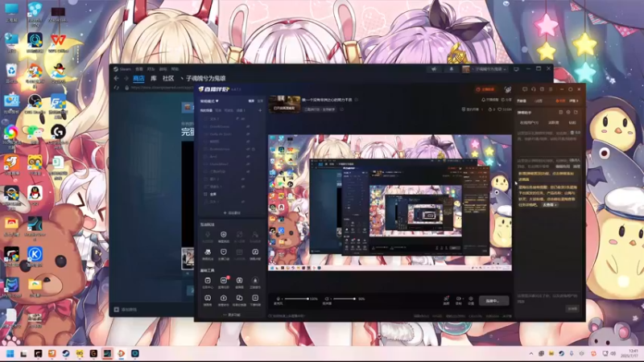Click the Steam back arrow
This screenshot has height=362, width=644.
click(x=116, y=78)
